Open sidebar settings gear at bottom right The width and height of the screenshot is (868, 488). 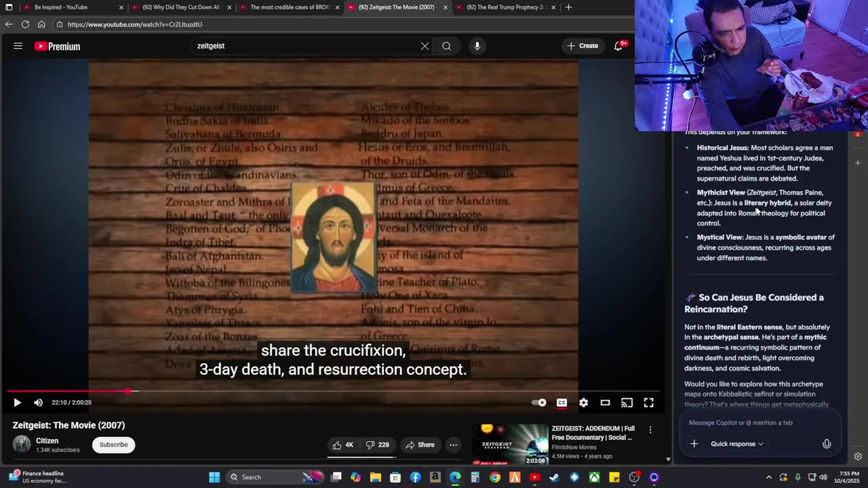click(x=858, y=456)
